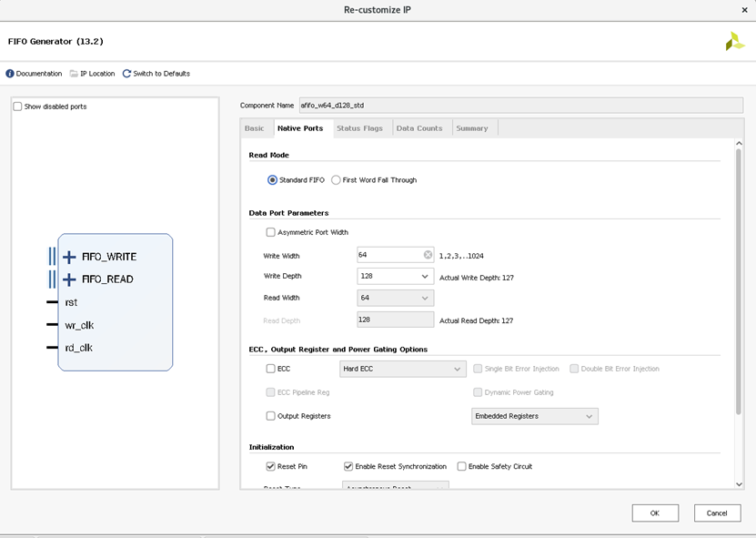Open the Data Counts tab
The height and width of the screenshot is (538, 756).
[419, 128]
